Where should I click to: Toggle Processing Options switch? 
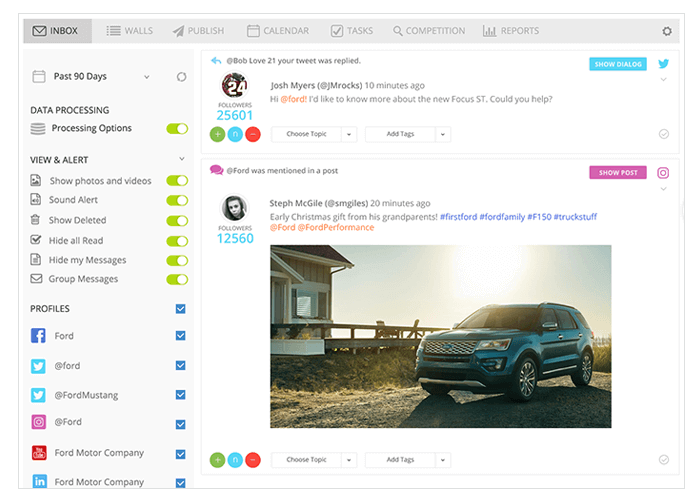point(177,129)
